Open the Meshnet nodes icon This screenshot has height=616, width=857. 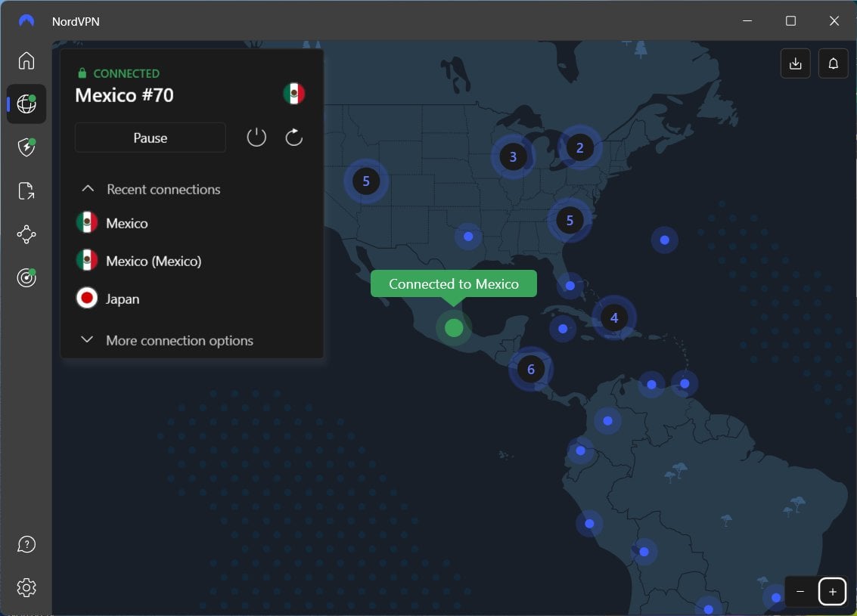(x=26, y=234)
